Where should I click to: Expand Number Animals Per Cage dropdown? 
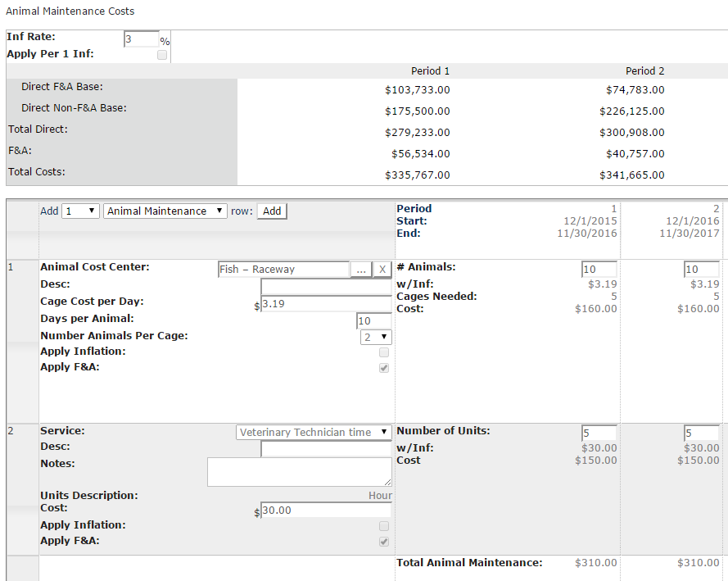376,337
